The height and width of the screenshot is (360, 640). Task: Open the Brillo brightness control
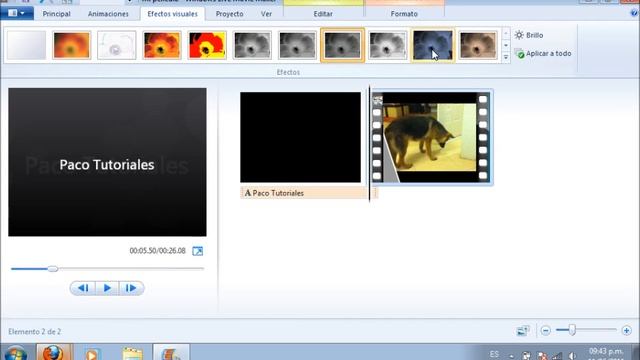(529, 35)
